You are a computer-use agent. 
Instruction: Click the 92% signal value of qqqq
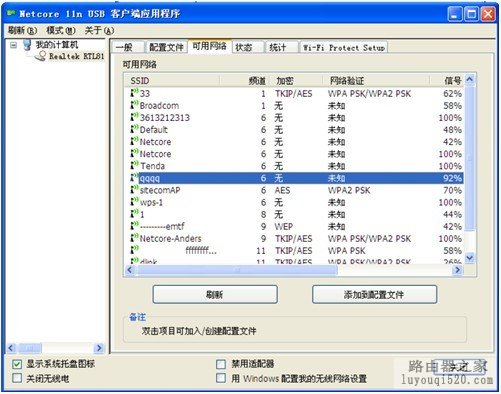[452, 178]
